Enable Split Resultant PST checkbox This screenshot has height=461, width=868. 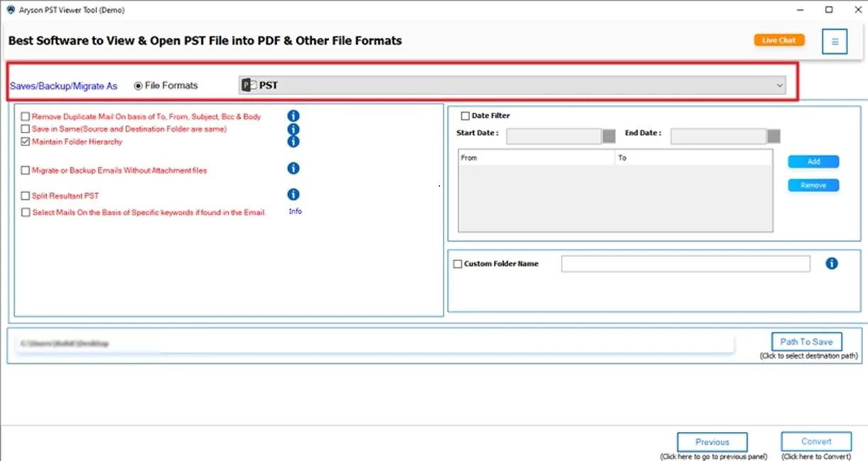coord(26,196)
